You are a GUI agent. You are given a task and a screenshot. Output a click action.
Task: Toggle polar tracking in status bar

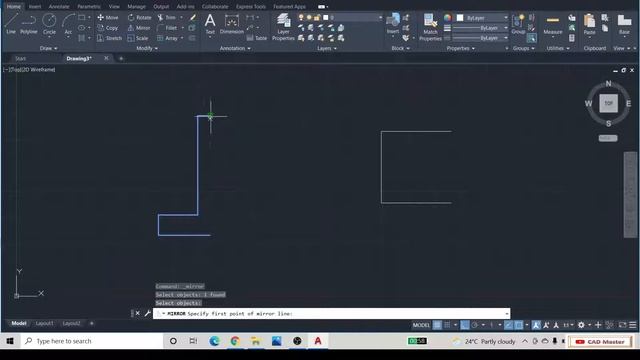click(x=475, y=325)
